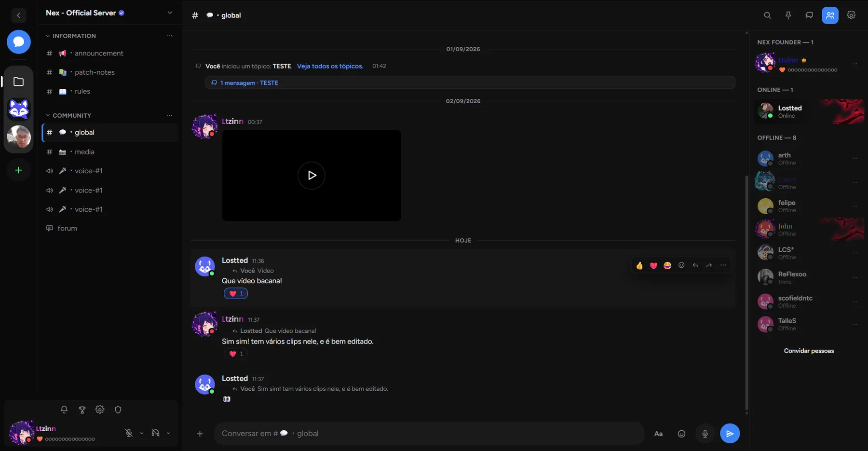The image size is (868, 451).
Task: Click 'Veja todos os tópicos' link
Action: click(330, 66)
